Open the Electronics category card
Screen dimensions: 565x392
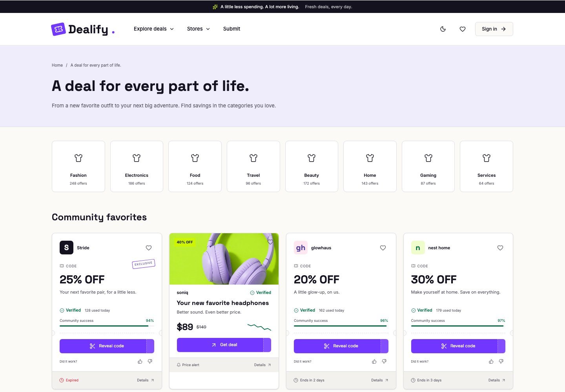[137, 166]
